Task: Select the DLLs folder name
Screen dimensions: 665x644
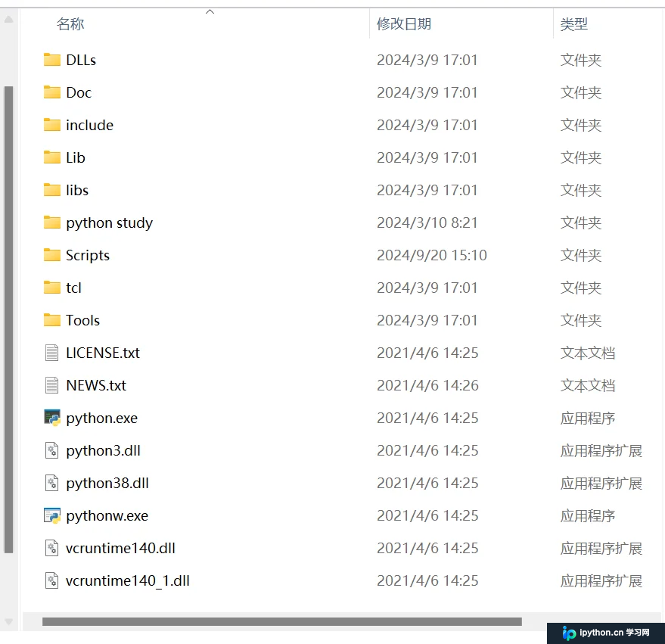Action: 81,60
